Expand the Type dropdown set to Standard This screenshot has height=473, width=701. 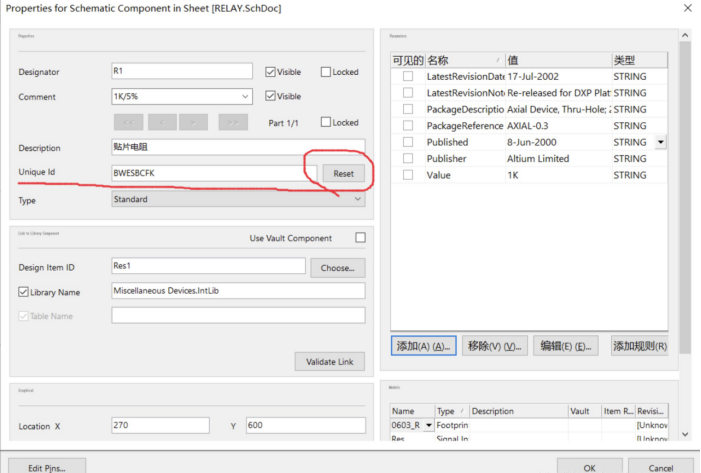click(x=358, y=199)
